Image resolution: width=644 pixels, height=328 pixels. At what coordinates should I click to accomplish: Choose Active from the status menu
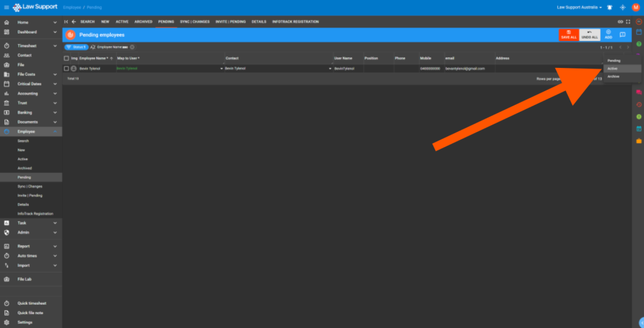click(x=613, y=68)
